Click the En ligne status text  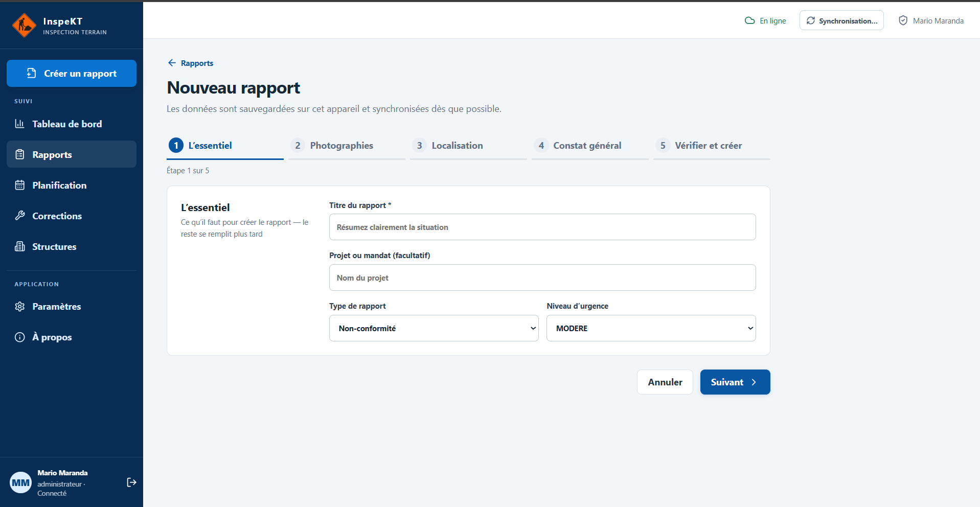point(773,21)
